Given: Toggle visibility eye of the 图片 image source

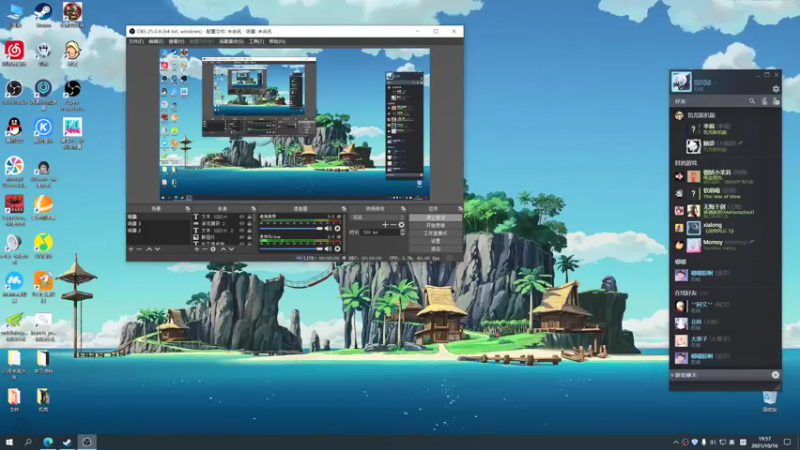Looking at the screenshot, I should [x=242, y=237].
